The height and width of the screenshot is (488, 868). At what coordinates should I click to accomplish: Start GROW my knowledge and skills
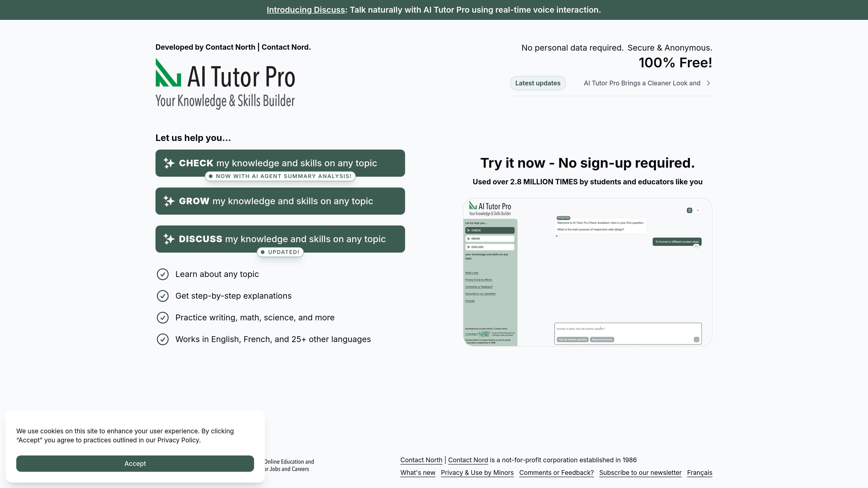(x=280, y=201)
